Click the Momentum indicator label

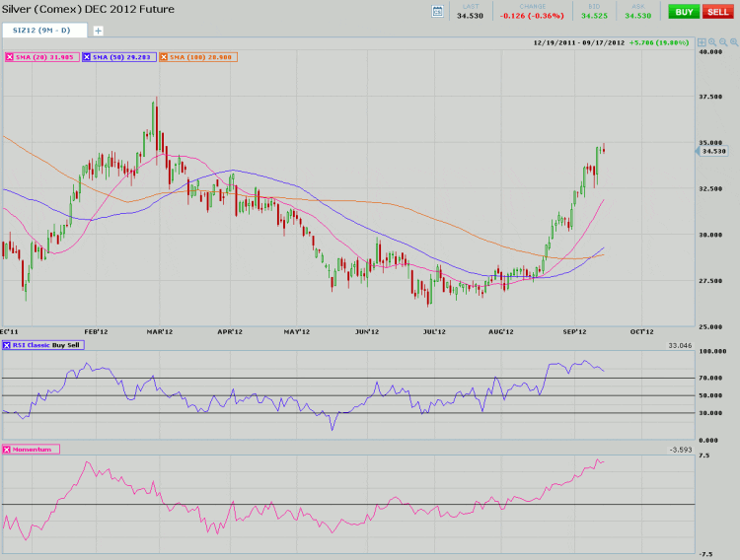click(36, 449)
